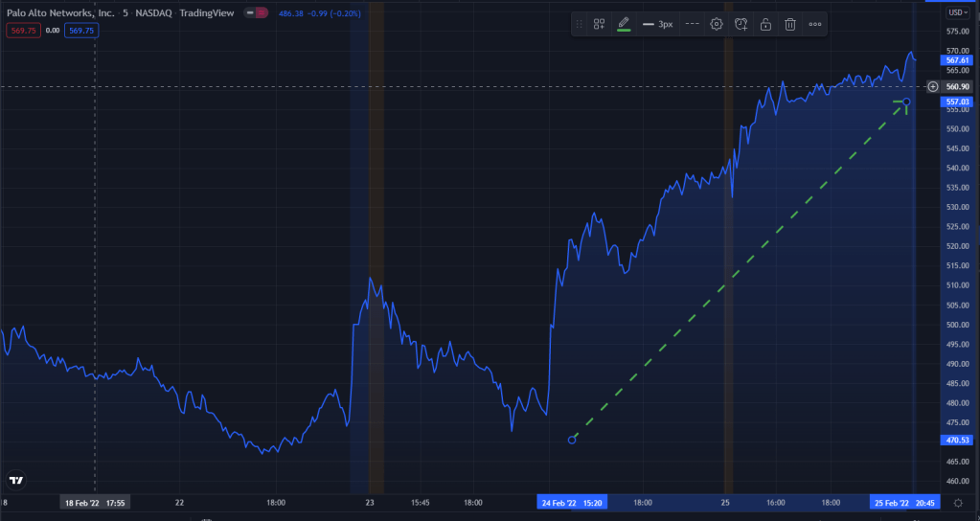Lock the selected trend line
The height and width of the screenshot is (521, 980).
765,24
